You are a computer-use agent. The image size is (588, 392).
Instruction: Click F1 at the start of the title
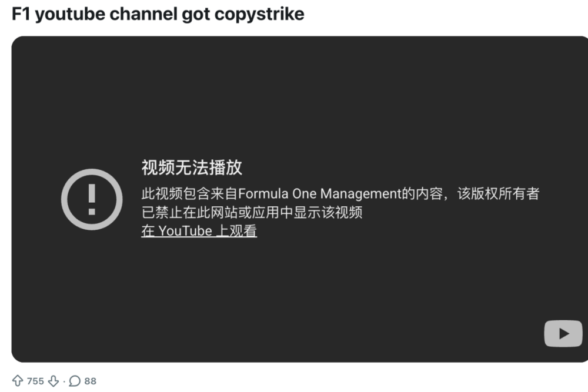(21, 14)
